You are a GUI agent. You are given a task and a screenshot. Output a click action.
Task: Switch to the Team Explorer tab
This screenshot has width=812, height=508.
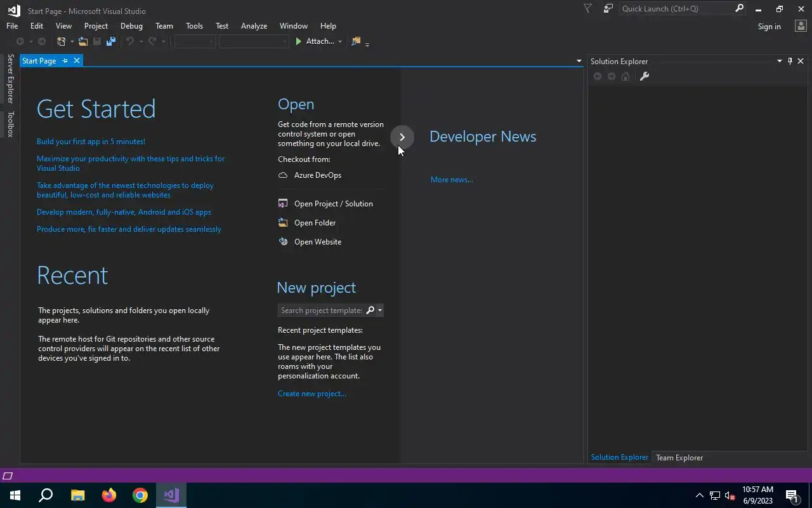(x=679, y=457)
